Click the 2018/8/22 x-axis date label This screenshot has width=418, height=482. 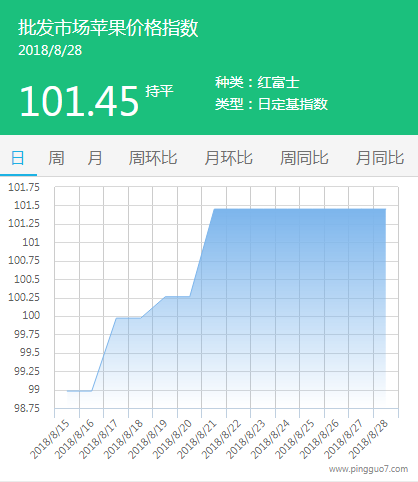(x=222, y=439)
